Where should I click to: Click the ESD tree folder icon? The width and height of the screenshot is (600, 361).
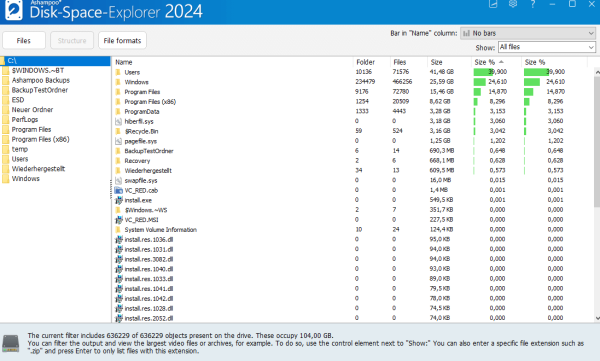click(5, 100)
